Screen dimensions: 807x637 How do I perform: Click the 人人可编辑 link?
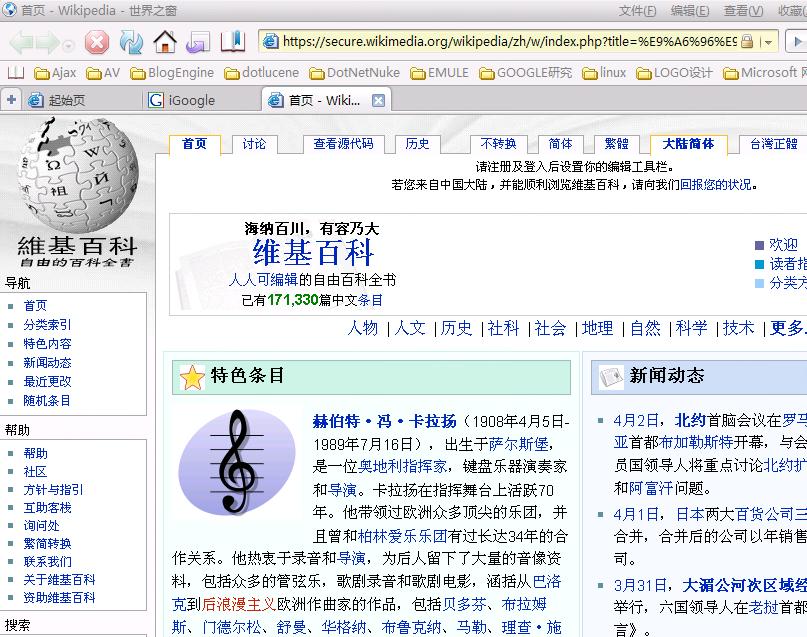pyautogui.click(x=264, y=279)
